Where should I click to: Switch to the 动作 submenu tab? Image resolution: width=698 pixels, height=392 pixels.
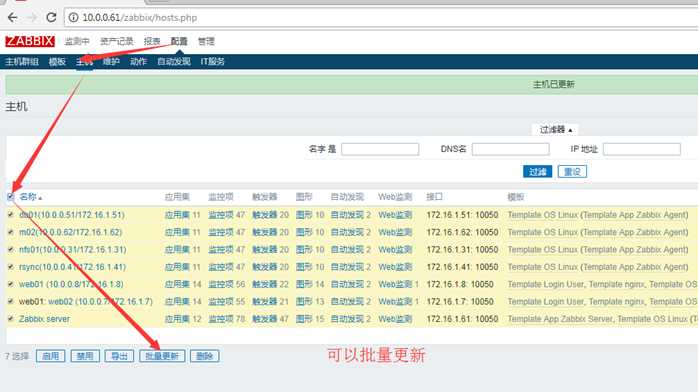tap(138, 61)
